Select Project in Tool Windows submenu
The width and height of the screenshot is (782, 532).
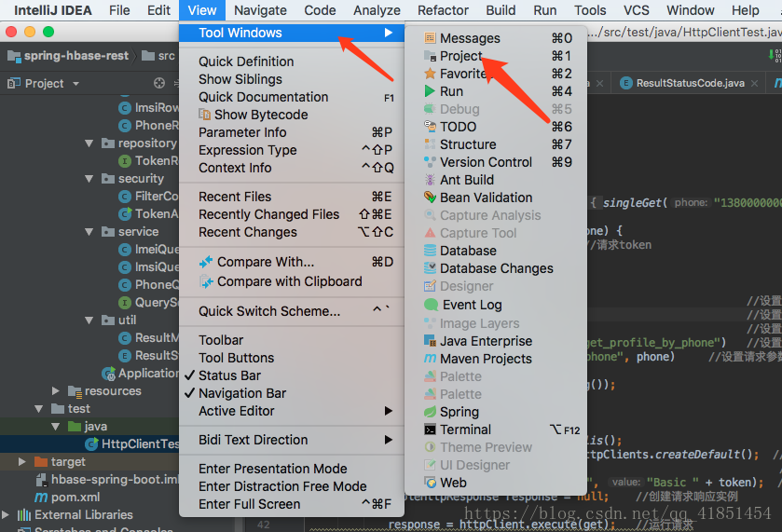496,56
